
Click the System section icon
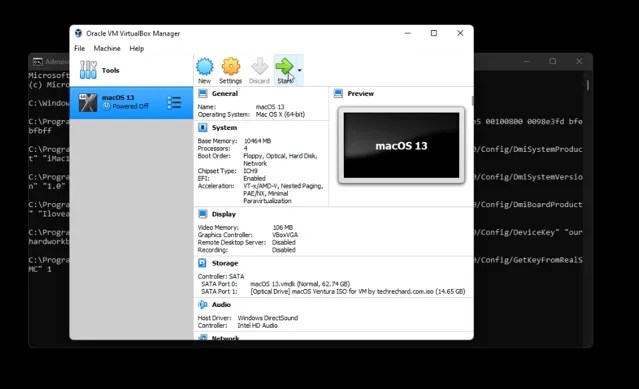[x=203, y=128]
